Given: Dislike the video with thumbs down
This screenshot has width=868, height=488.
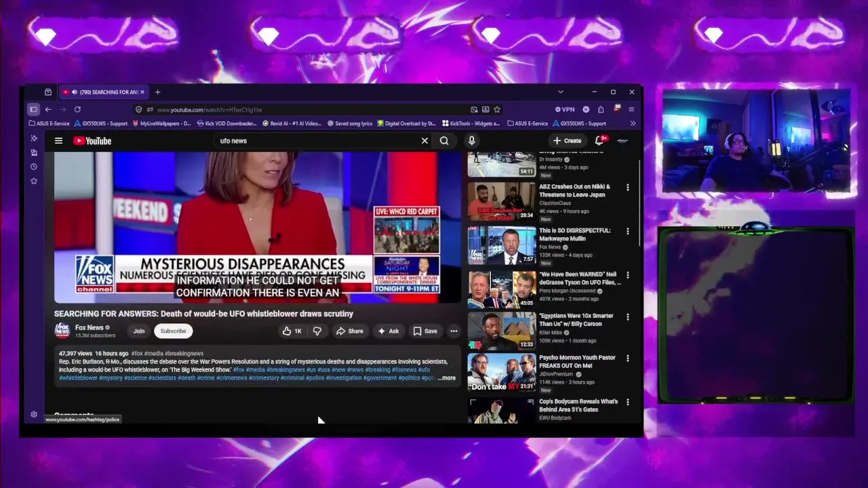Looking at the screenshot, I should (317, 331).
